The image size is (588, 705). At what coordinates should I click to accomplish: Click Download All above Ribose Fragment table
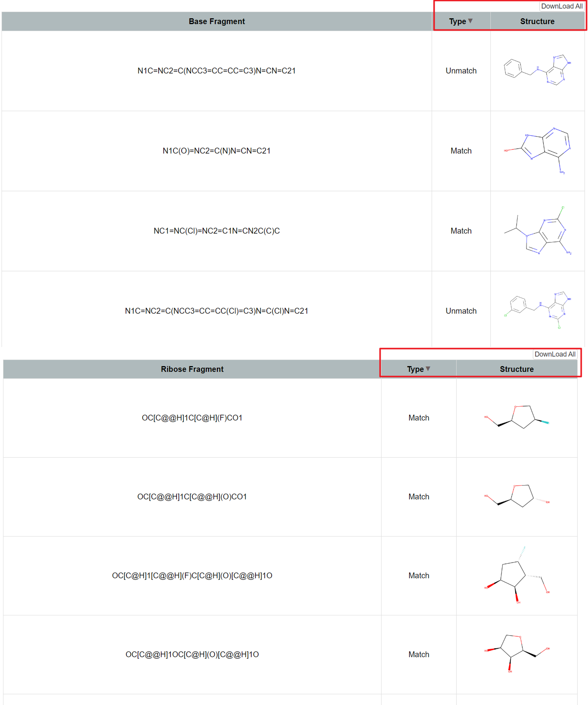[555, 354]
